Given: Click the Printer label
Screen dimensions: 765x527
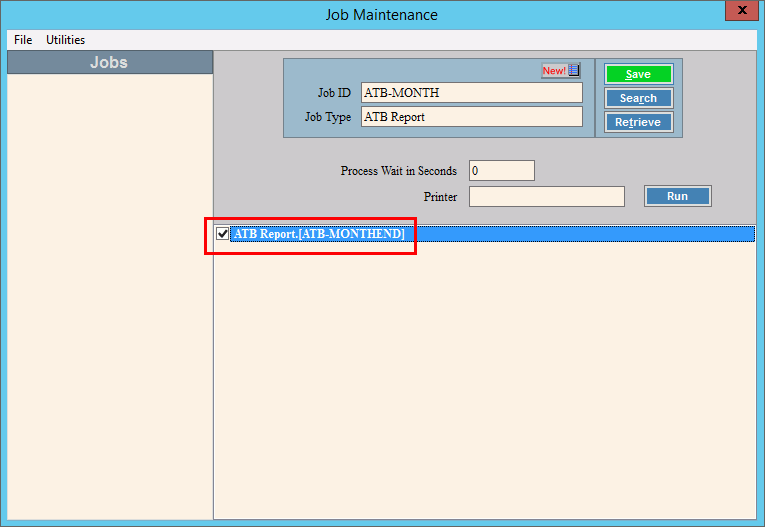Looking at the screenshot, I should [440, 197].
